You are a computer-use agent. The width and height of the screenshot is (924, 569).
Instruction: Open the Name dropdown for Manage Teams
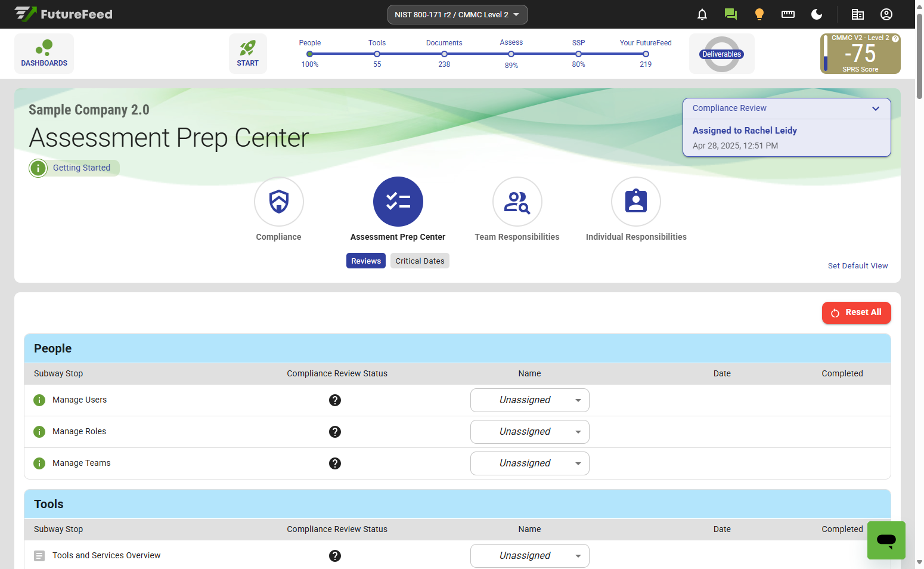coord(529,463)
